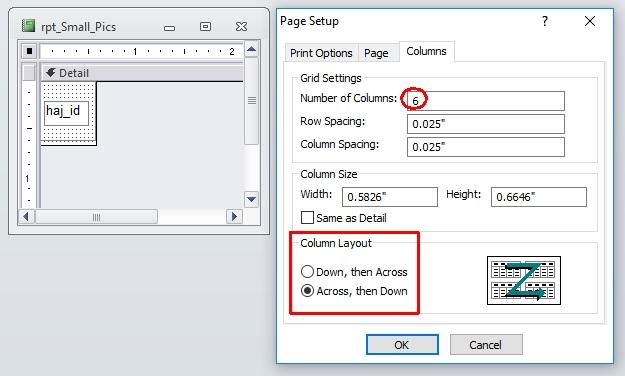The image size is (625, 376).
Task: Click the report selector square in ruler corner
Action: (x=29, y=51)
